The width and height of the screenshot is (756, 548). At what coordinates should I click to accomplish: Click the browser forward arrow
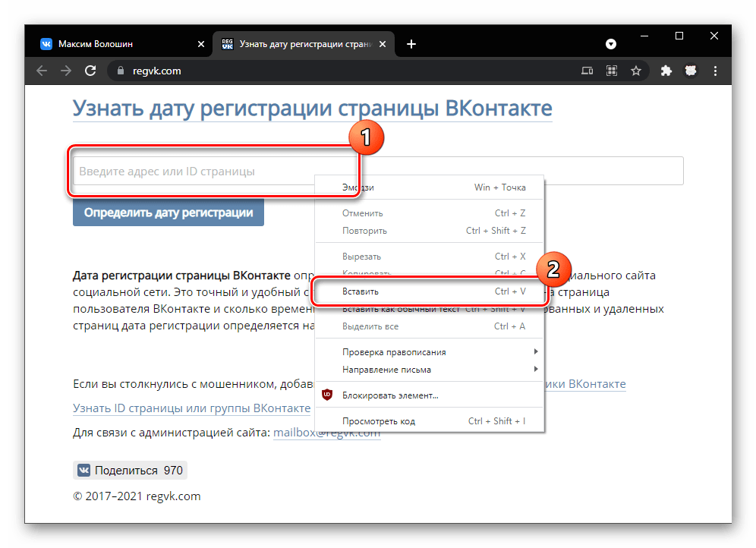66,71
